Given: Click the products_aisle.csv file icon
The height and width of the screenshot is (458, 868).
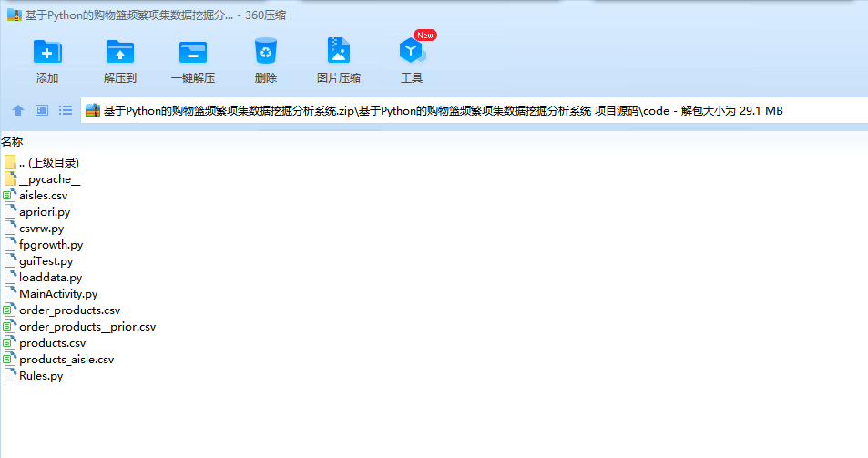Looking at the screenshot, I should click(x=9, y=359).
